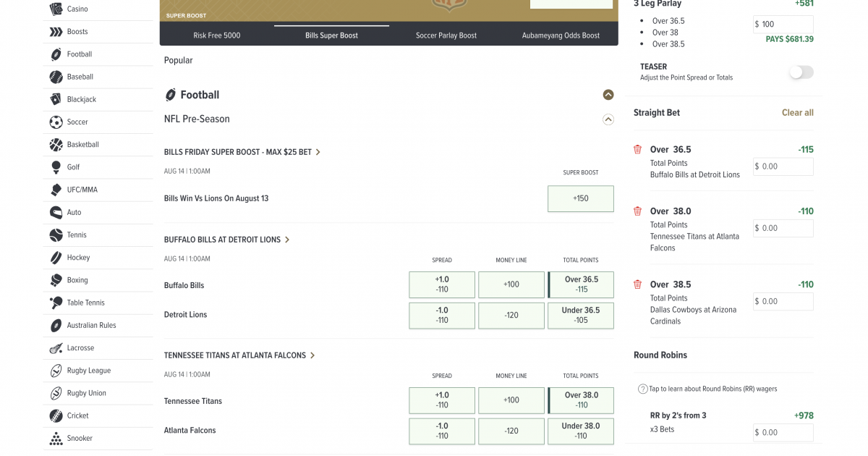The width and height of the screenshot is (868, 456).
Task: Open the Baseball section from the sidebar
Action: [77, 77]
